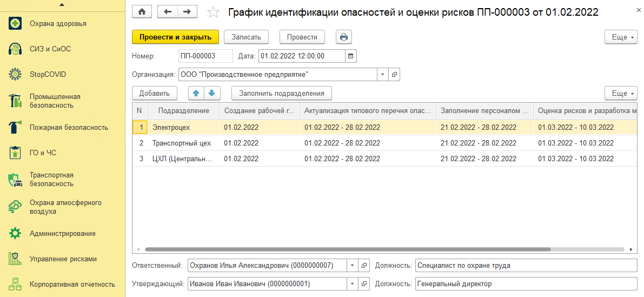Open the Ответственный employee record icon
The width and height of the screenshot is (644, 297).
pos(364,266)
